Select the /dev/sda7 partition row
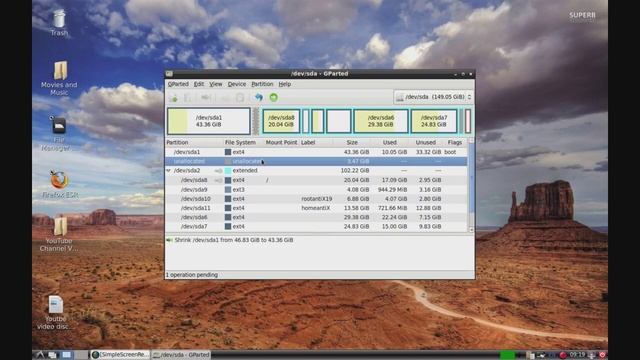The height and width of the screenshot is (360, 640). [316, 227]
